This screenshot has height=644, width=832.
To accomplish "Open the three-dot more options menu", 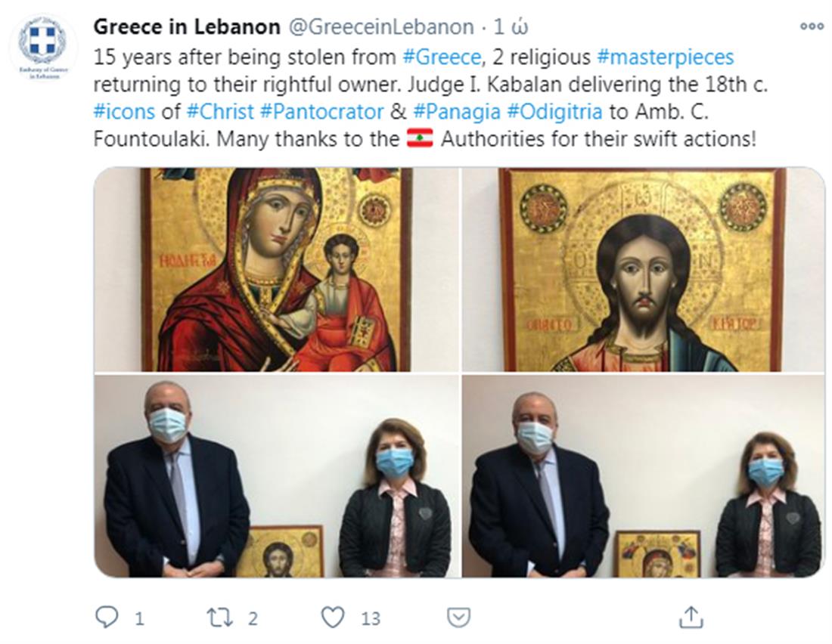I will tap(812, 26).
